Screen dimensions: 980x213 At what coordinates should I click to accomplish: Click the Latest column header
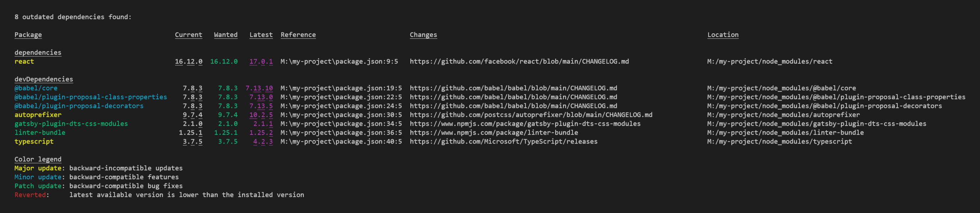click(260, 35)
